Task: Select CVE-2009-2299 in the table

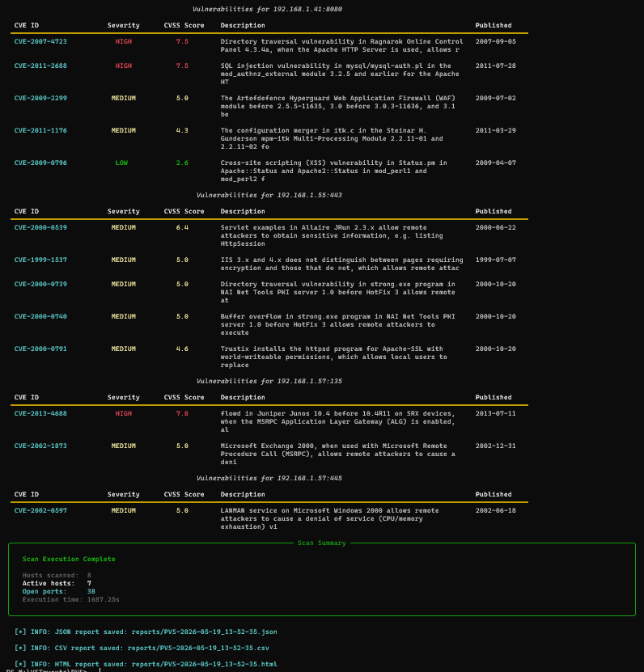Action: point(40,98)
